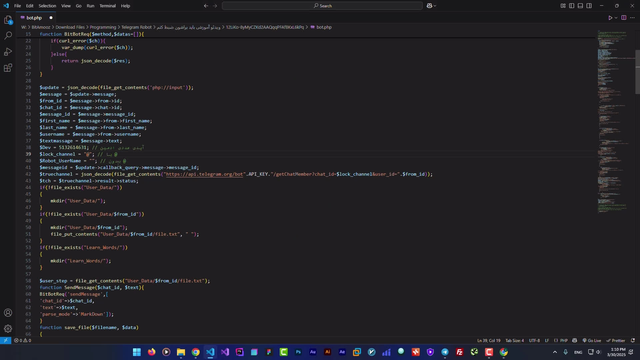Screen dimensions: 640x360
Task: Open the Accounts icon in activity bar
Action: 8,313
